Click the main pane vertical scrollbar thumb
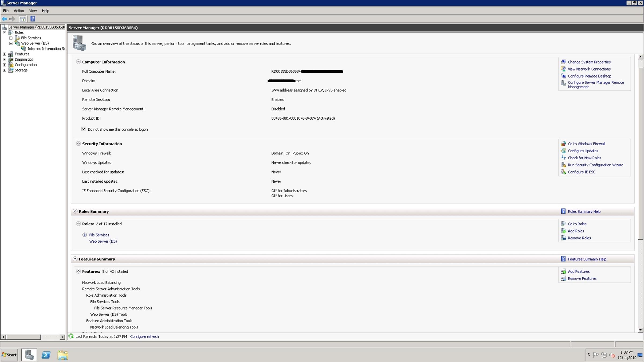The image size is (644, 362). pos(641,153)
